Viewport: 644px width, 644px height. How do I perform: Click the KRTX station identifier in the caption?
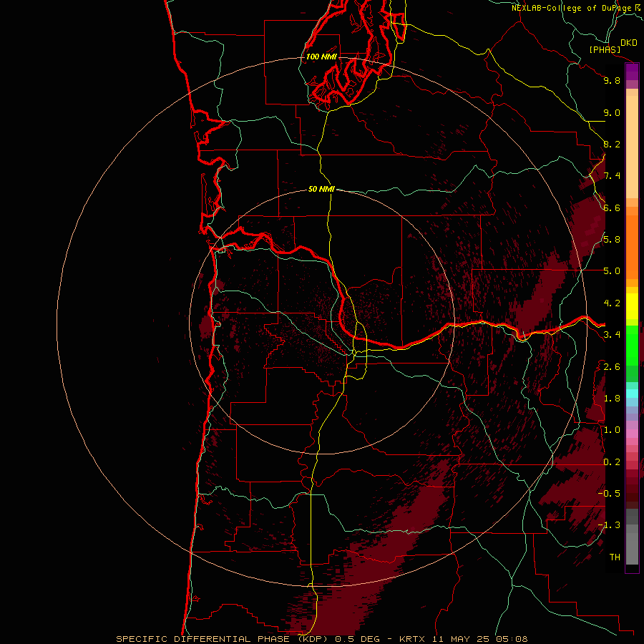413,639
